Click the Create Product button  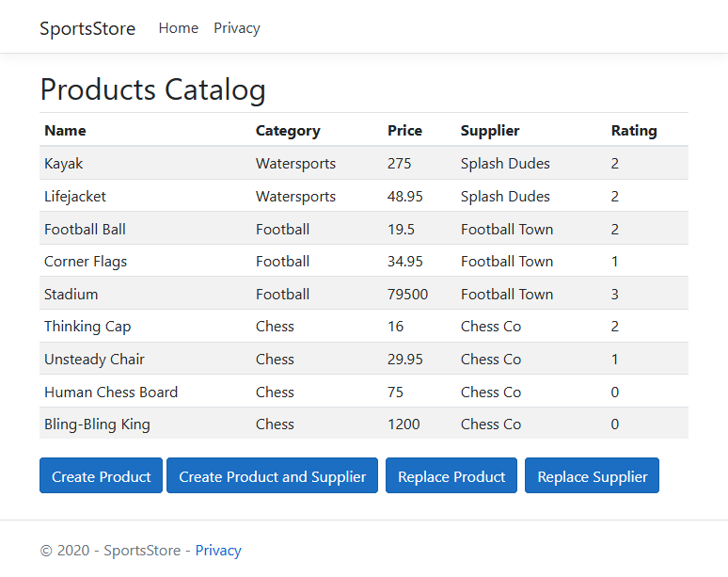pyautogui.click(x=101, y=476)
